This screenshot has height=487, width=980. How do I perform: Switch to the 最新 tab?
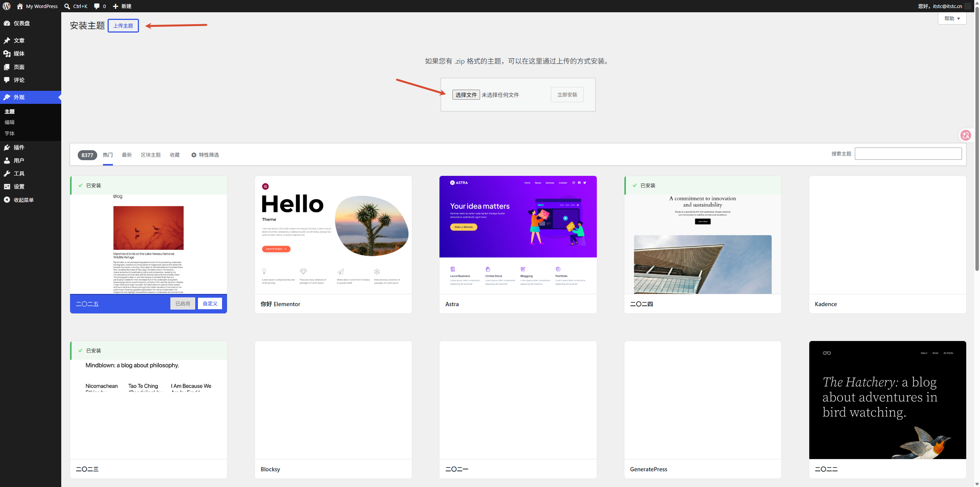click(x=127, y=155)
